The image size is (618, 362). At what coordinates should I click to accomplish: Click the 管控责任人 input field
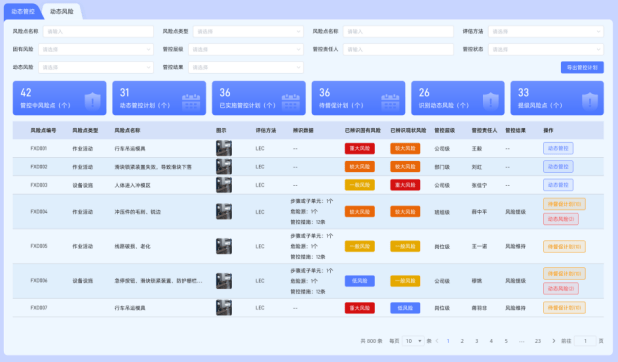coord(398,49)
